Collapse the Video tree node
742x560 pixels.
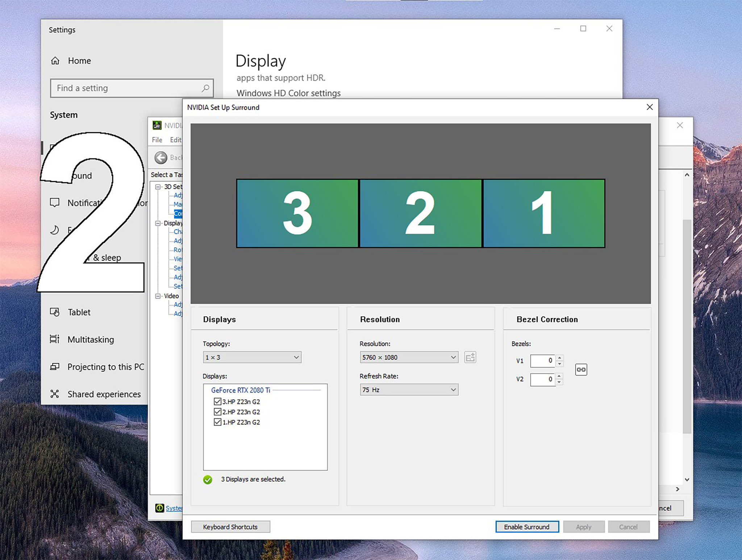point(158,296)
